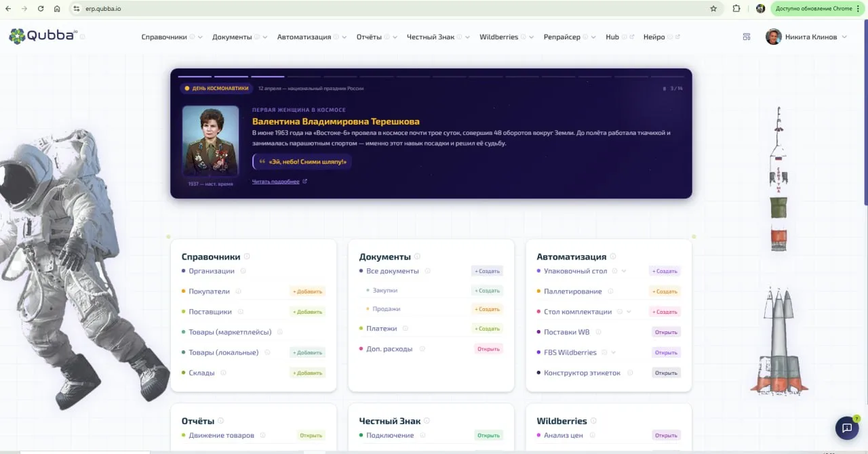The height and width of the screenshot is (454, 868).
Task: Click info icon next to Документы card title
Action: [417, 257]
